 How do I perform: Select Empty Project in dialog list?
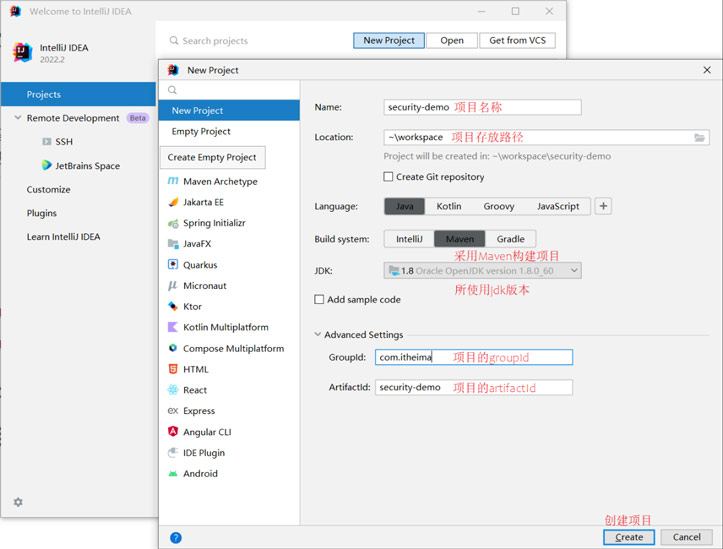(229, 131)
